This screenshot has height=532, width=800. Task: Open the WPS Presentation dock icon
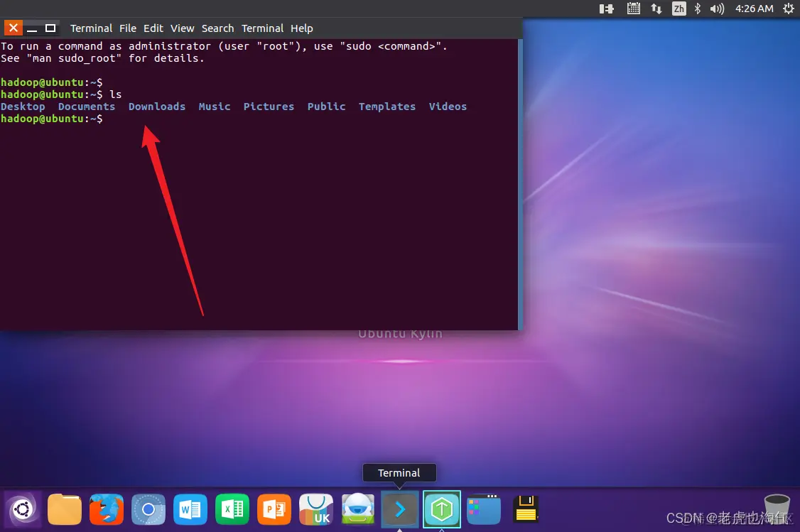click(274, 509)
